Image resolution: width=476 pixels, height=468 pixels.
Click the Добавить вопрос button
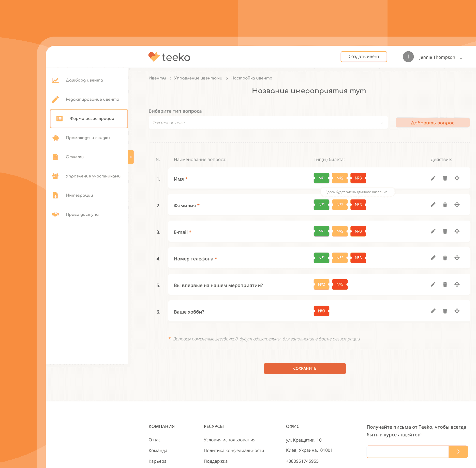pyautogui.click(x=433, y=123)
